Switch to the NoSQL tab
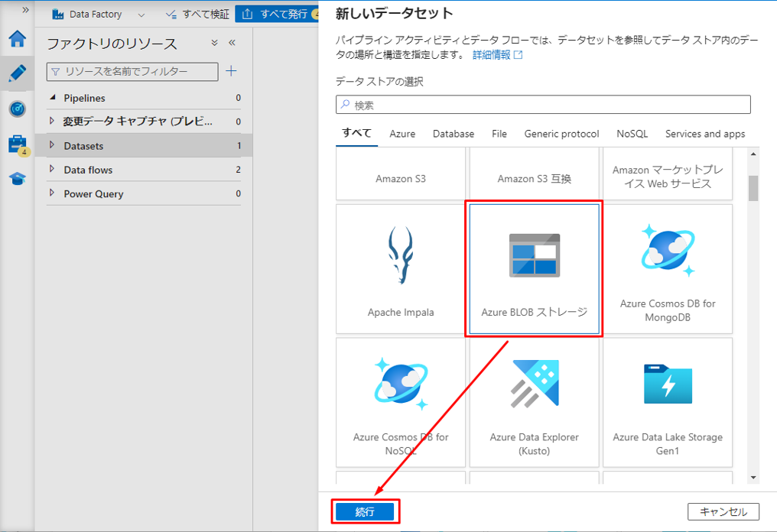The height and width of the screenshot is (532, 777). (632, 134)
